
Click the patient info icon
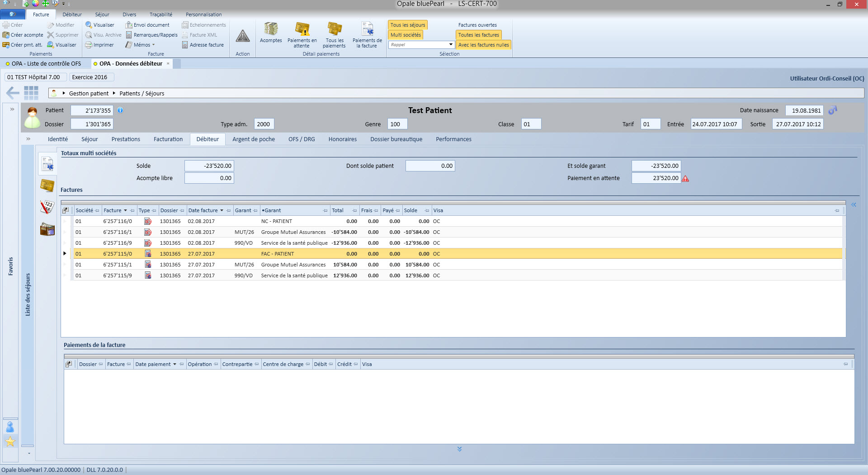[120, 110]
